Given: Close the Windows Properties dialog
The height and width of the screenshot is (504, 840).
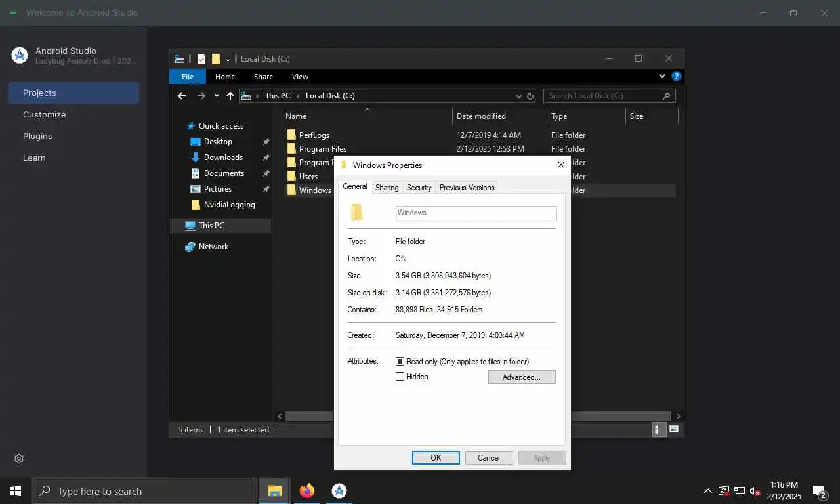Looking at the screenshot, I should (x=560, y=165).
